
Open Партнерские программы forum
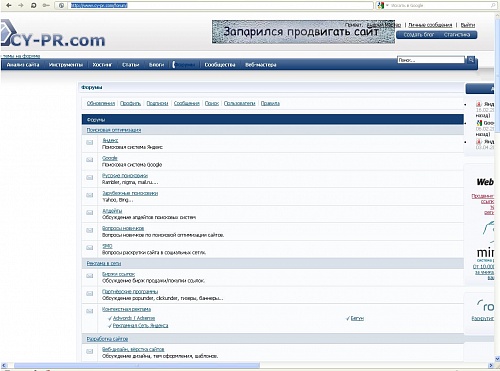130,292
